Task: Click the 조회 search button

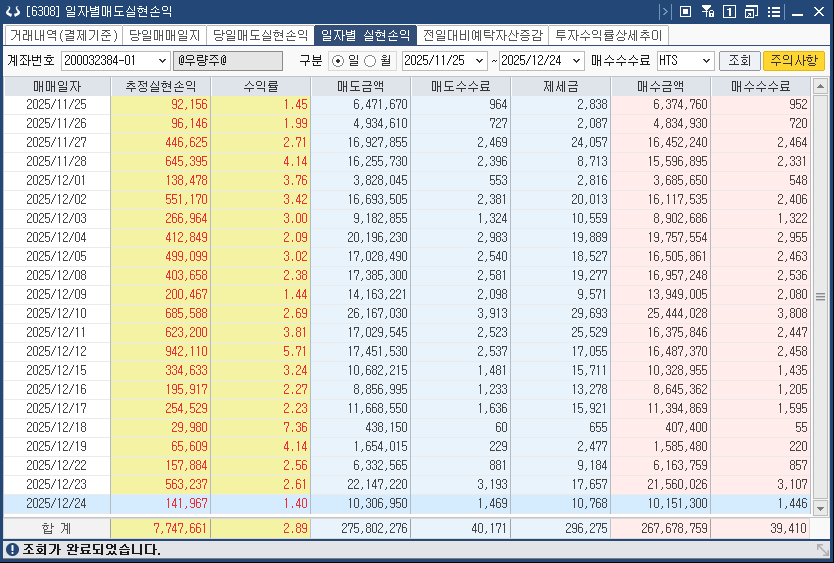Action: tap(739, 61)
